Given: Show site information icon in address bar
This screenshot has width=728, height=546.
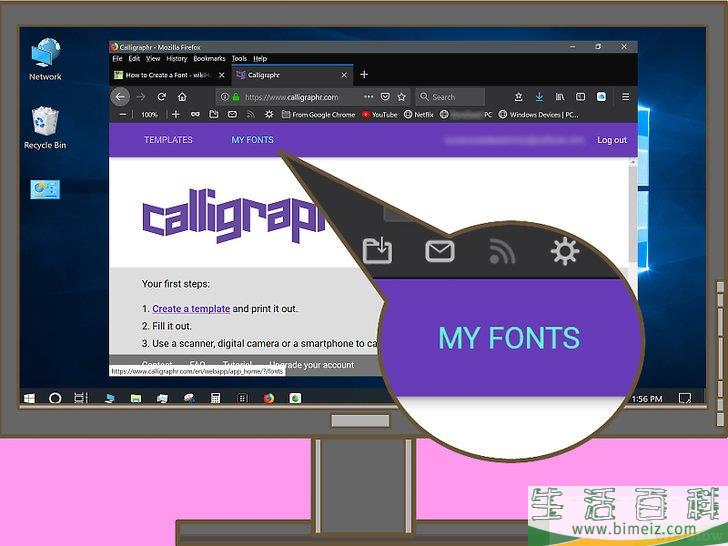Looking at the screenshot, I should click(225, 97).
